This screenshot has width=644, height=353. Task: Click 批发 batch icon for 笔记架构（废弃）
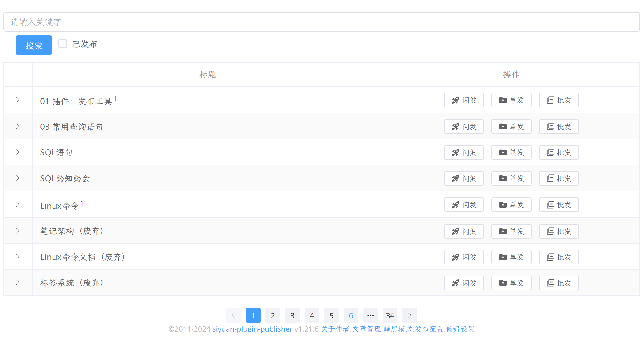(550, 231)
